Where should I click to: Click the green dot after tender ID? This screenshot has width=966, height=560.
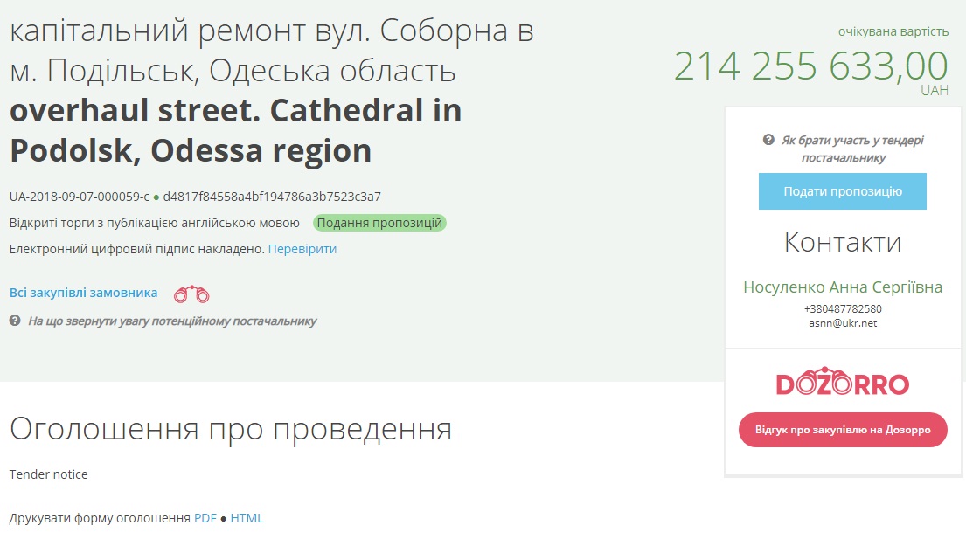pyautogui.click(x=156, y=197)
